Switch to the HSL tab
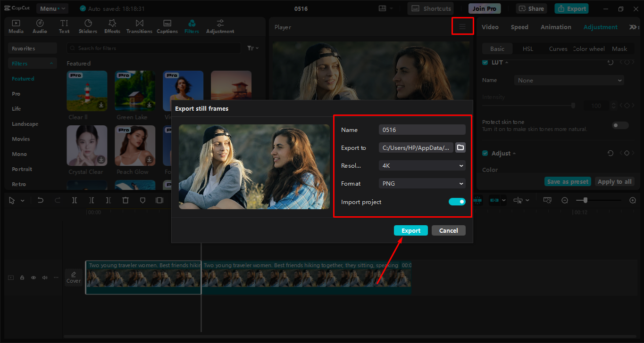The image size is (644, 343). (x=527, y=49)
